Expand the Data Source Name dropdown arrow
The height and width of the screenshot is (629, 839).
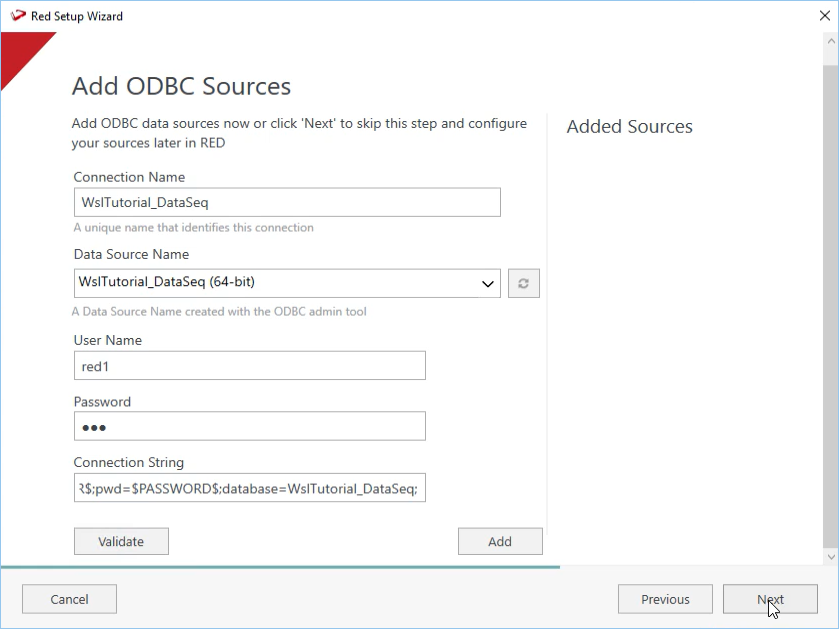[489, 284]
